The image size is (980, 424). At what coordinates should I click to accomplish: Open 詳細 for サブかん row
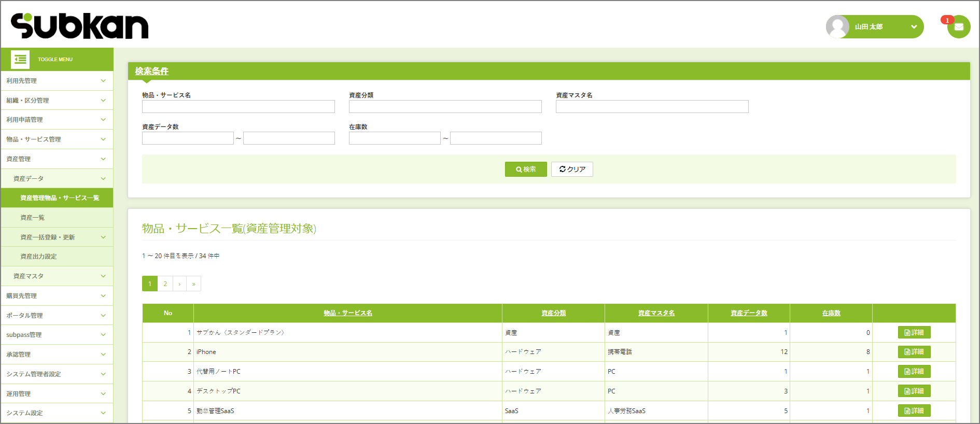[x=914, y=333]
